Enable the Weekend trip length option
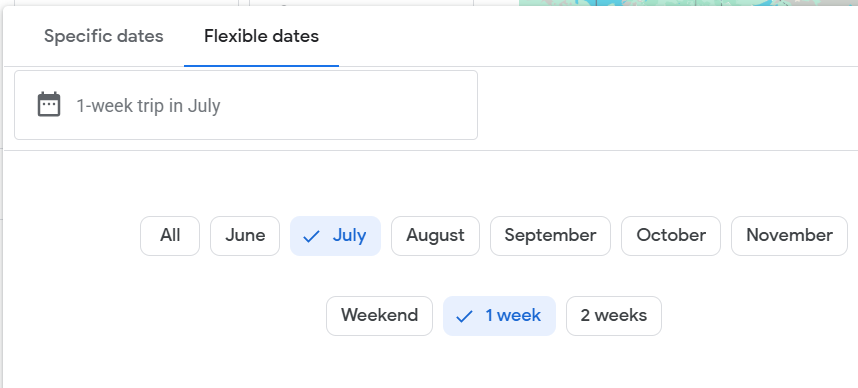Screen dimensions: 858x388 [379, 316]
